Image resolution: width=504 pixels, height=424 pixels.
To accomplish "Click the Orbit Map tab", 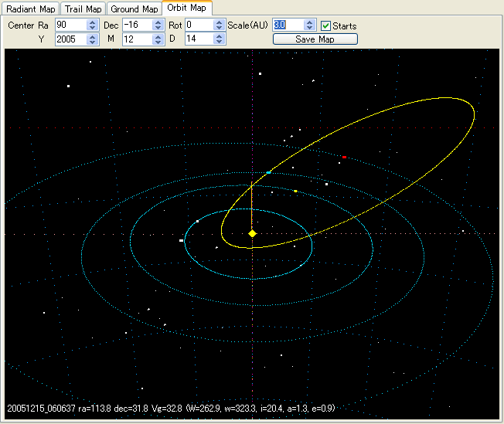I will [187, 8].
